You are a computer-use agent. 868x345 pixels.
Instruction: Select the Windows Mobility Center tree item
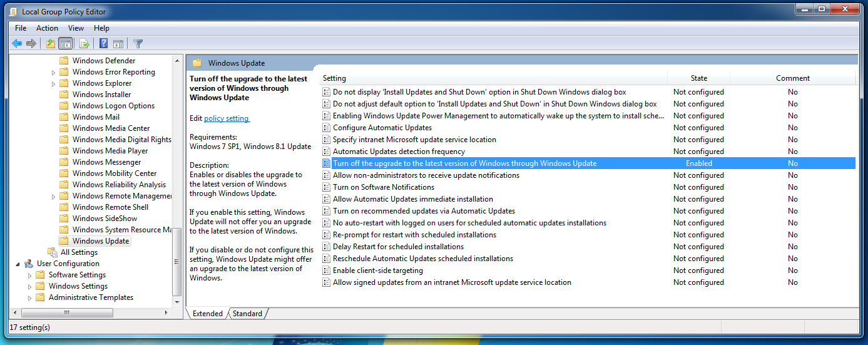[x=115, y=173]
